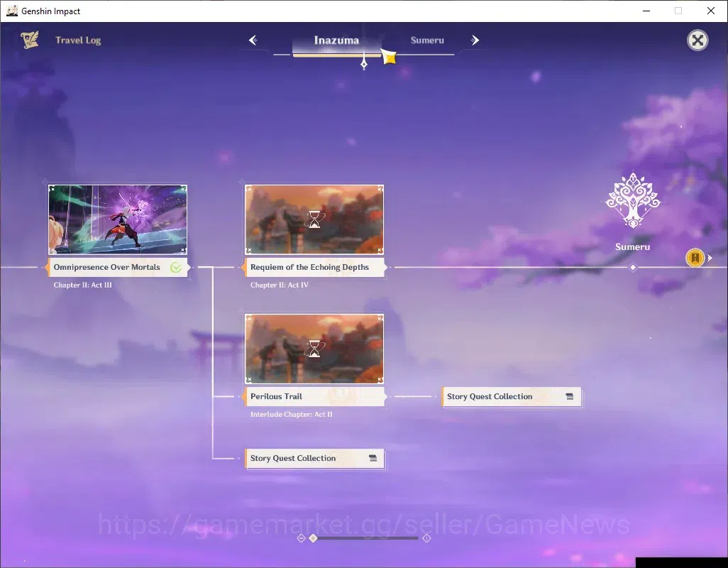Viewport: 728px width, 568px height.
Task: Click the Travel Log book icon
Action: click(29, 40)
